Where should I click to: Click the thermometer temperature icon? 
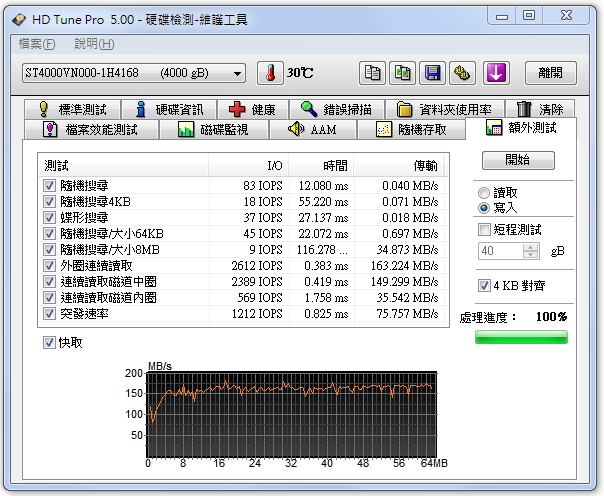(x=270, y=73)
